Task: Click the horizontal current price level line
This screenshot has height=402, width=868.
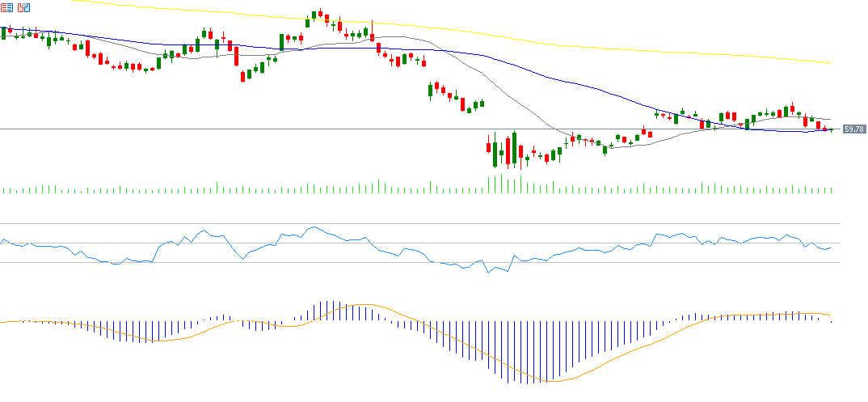Action: click(242, 129)
